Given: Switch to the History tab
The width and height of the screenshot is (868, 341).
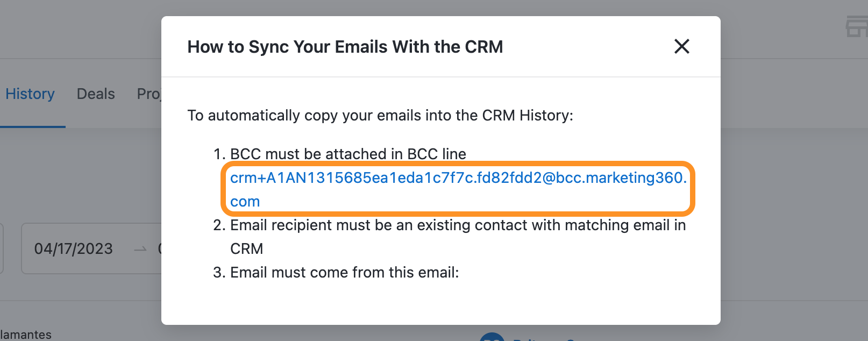Looking at the screenshot, I should point(30,94).
